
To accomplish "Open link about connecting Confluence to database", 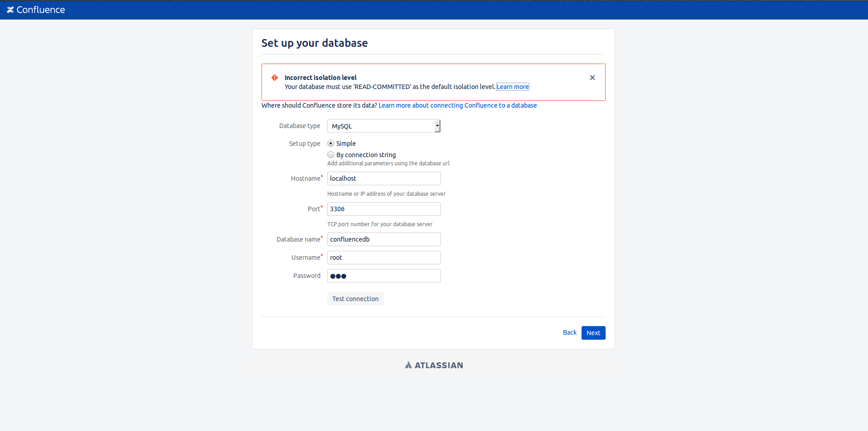I will pos(458,105).
